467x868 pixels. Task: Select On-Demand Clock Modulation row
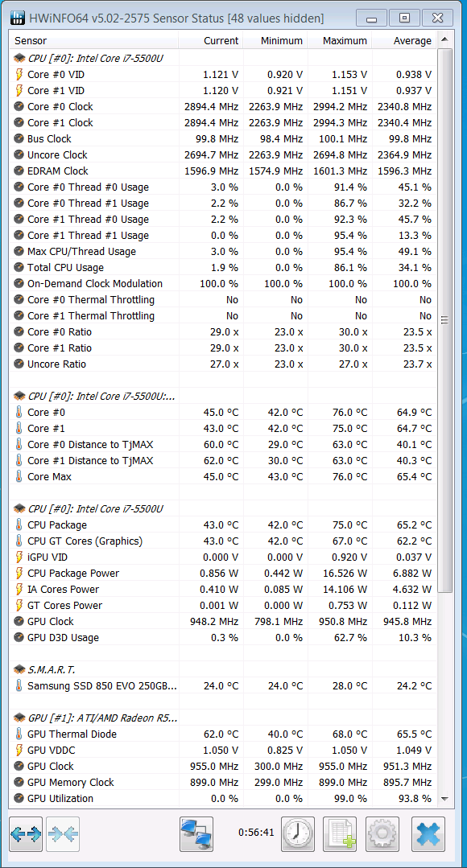pos(223,283)
